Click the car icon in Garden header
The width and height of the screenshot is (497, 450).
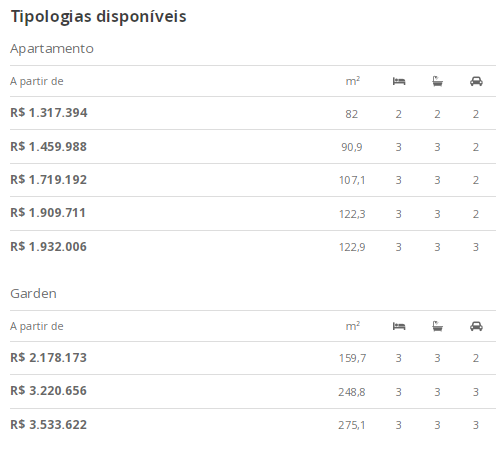476,326
